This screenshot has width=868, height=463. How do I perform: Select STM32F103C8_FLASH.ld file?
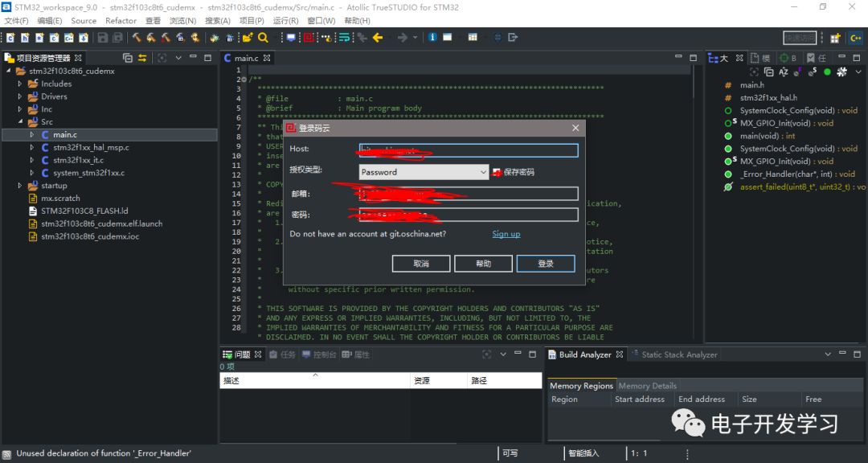[x=84, y=211]
